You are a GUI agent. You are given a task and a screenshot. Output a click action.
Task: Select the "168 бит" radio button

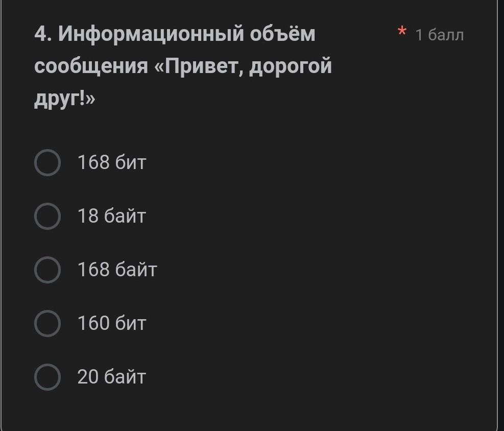click(x=47, y=162)
